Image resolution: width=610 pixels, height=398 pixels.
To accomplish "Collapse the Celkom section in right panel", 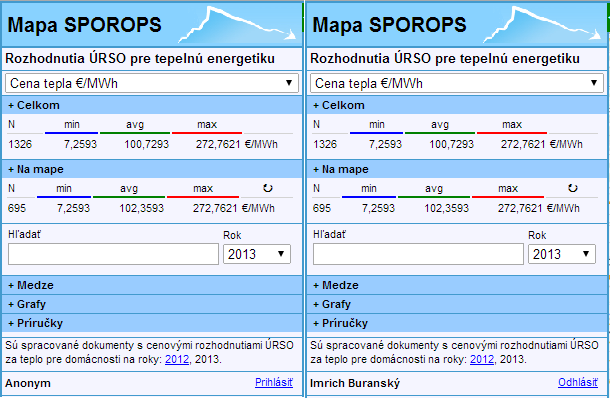I will [x=457, y=105].
